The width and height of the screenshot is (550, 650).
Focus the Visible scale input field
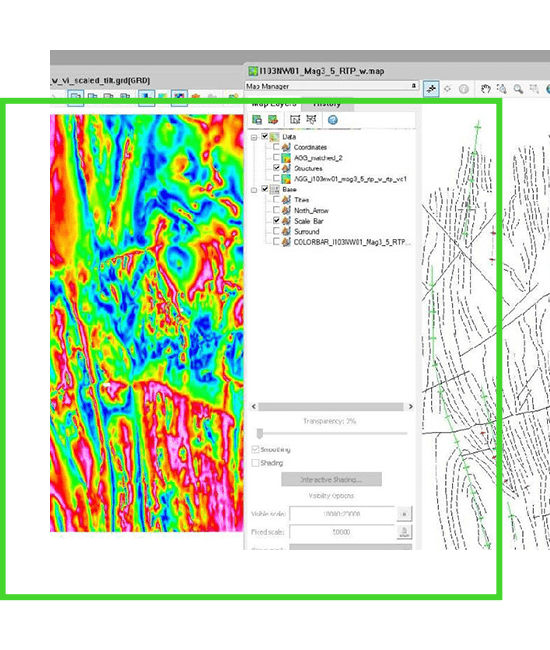tap(342, 514)
